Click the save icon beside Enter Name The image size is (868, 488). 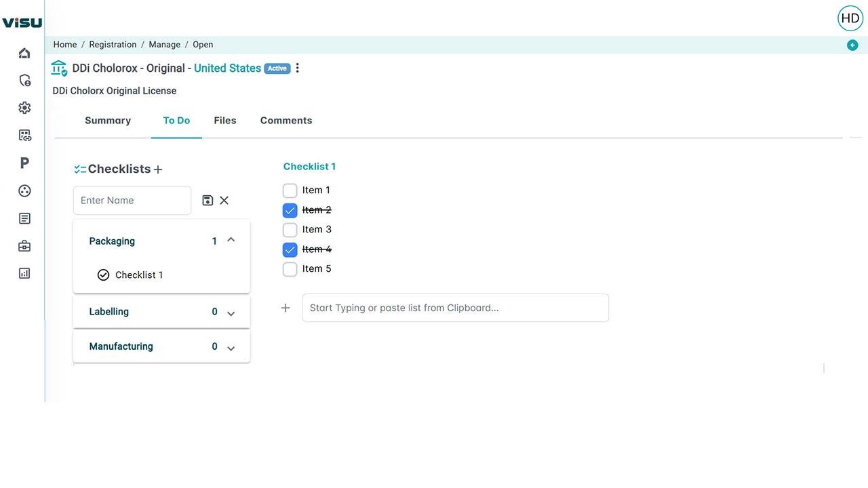point(208,201)
